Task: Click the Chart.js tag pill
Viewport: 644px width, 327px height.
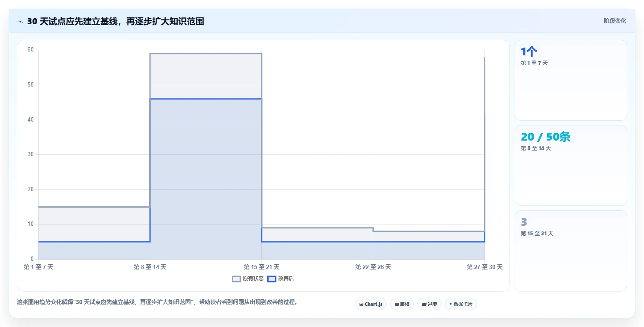Action: (x=371, y=304)
